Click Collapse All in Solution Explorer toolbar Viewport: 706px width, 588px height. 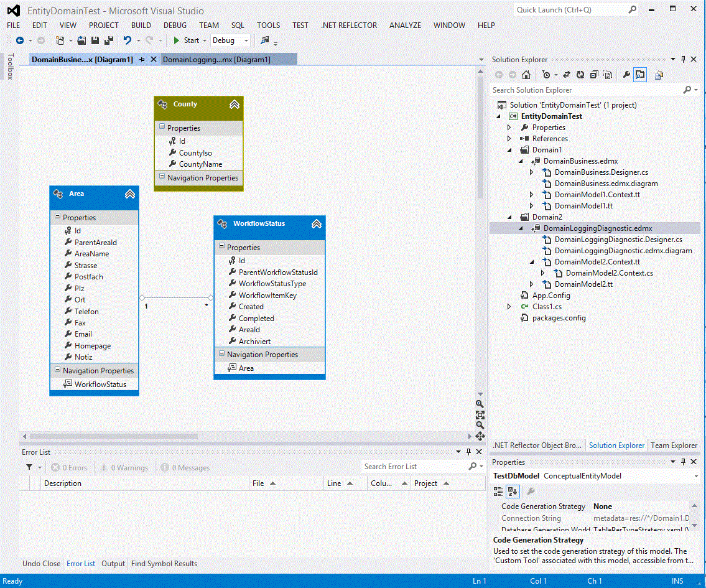click(x=594, y=75)
